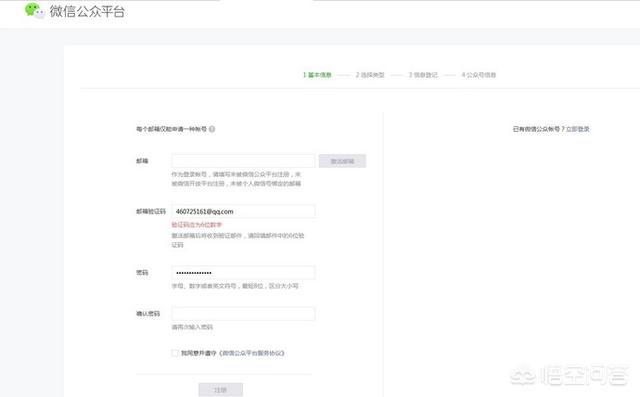Open the 立即登录 link
The image size is (640, 397).
point(578,129)
